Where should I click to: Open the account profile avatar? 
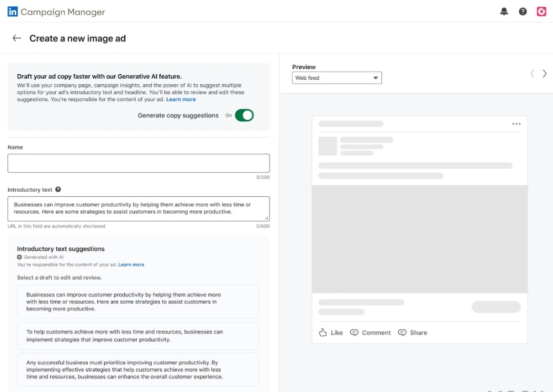(541, 12)
